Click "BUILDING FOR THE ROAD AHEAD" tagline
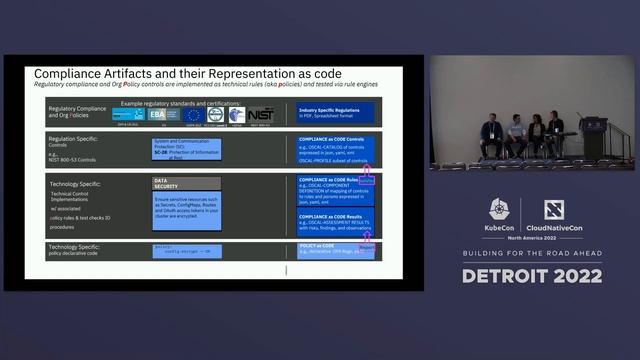Image resolution: width=640 pixels, height=360 pixels. coord(532,253)
